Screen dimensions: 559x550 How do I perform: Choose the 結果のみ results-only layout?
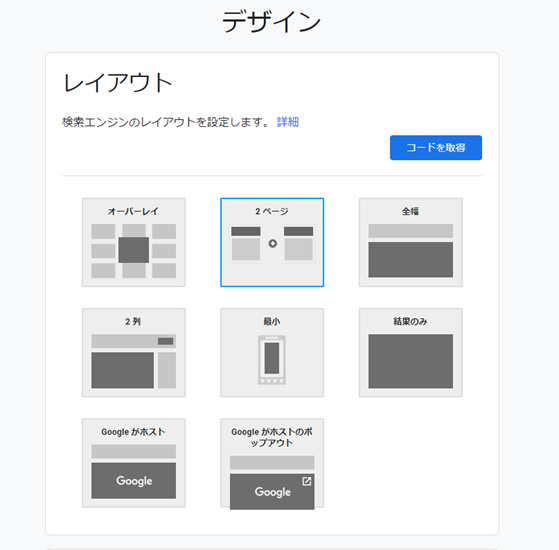(411, 353)
